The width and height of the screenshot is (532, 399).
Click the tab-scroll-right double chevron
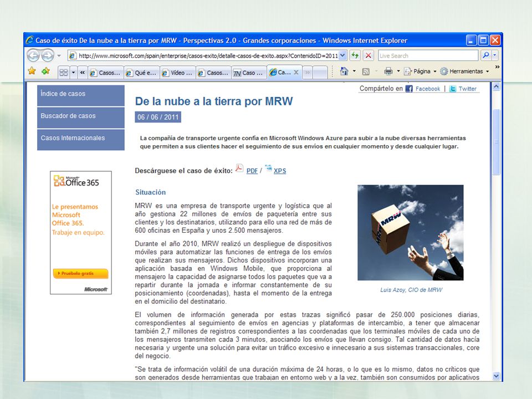tap(308, 72)
